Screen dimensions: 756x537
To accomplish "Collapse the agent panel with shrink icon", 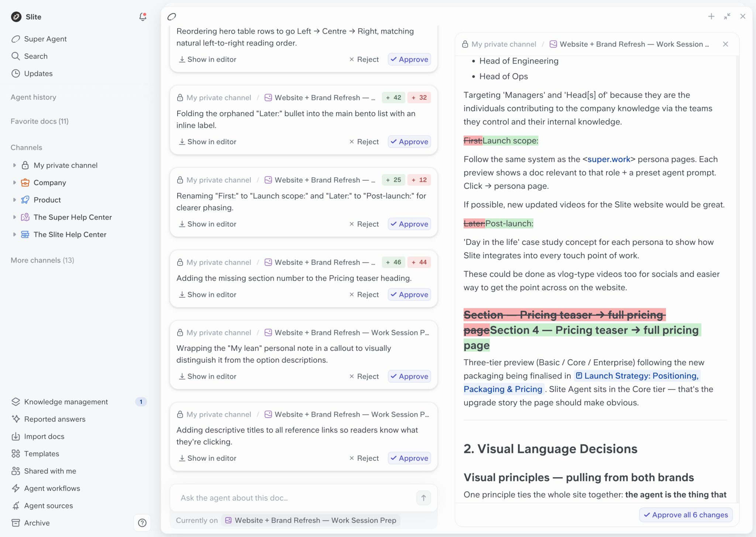I will tap(727, 17).
